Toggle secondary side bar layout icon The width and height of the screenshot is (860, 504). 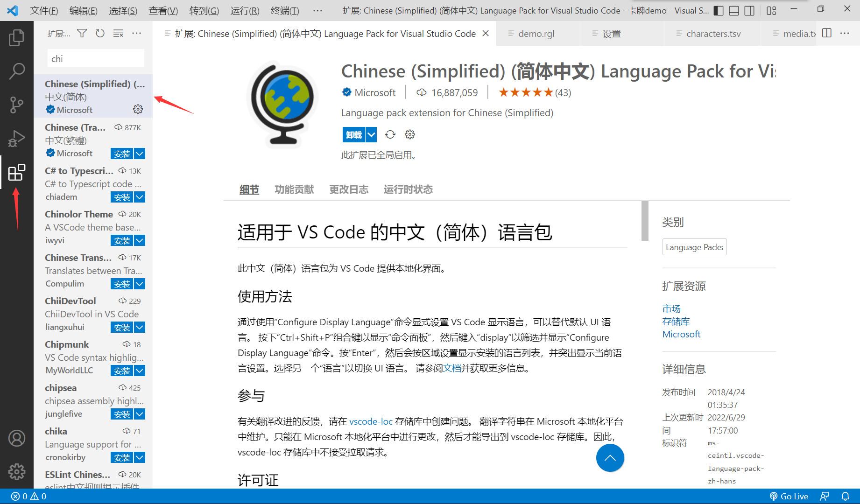click(749, 10)
